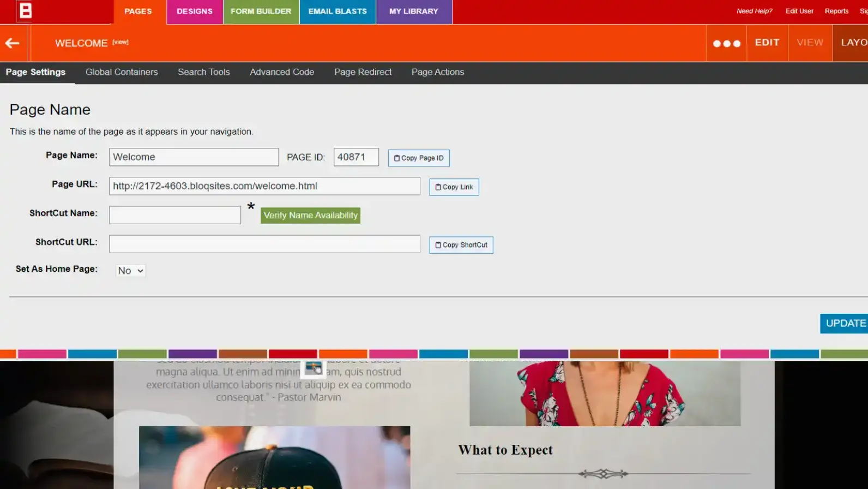Viewport: 868px width, 489px height.
Task: Click the small view link beside Welcome
Action: pyautogui.click(x=120, y=42)
